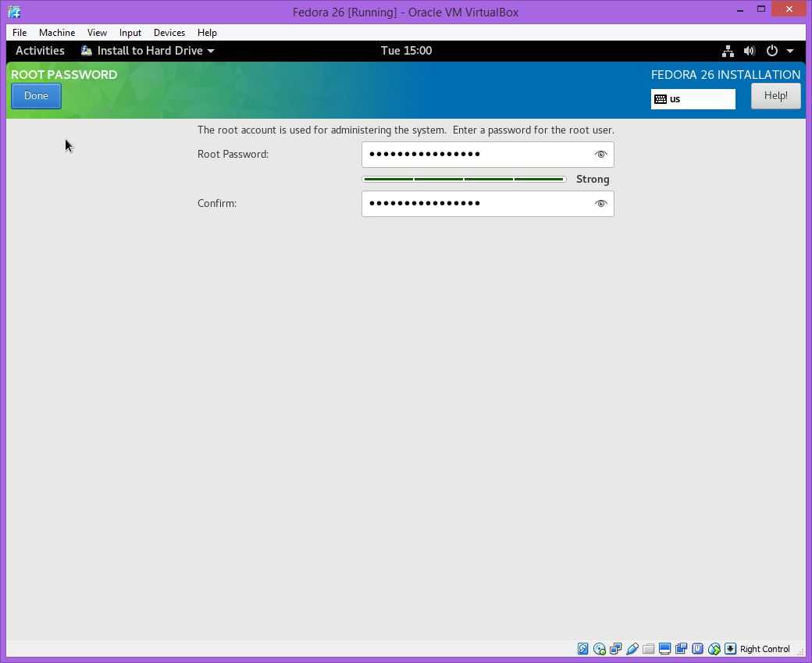
Task: Click the ROOT PASSWORD heading
Action: [64, 75]
